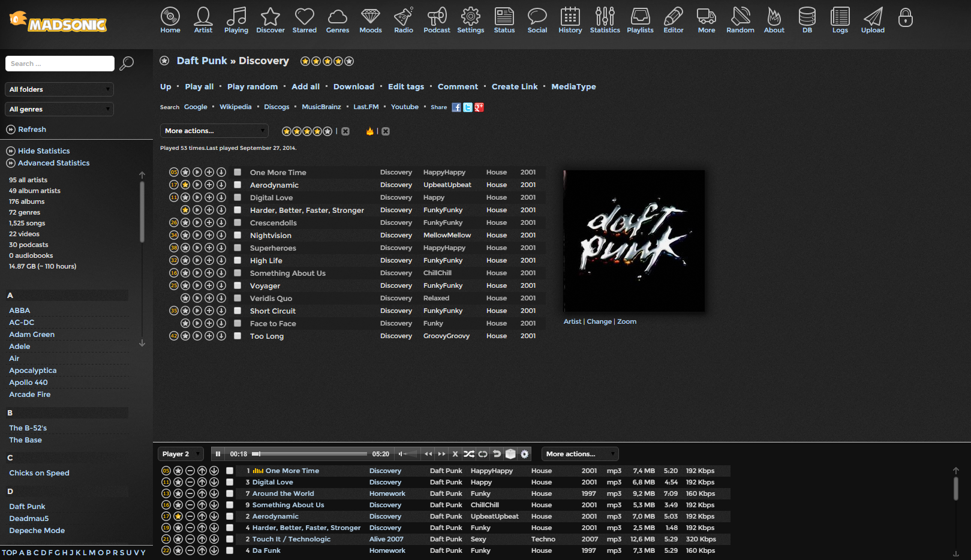Click the Play random link
Viewport: 971px width, 560px height.
coord(252,87)
